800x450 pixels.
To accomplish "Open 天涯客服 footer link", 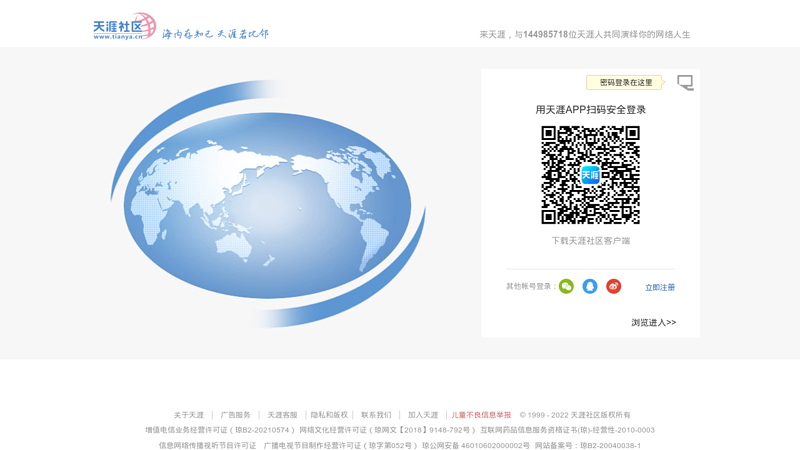I will pyautogui.click(x=282, y=415).
